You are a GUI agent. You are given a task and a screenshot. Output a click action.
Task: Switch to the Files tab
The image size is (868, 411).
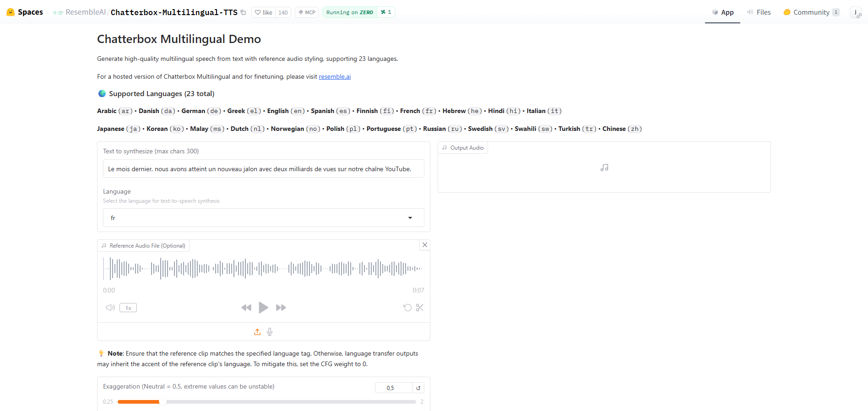click(759, 12)
